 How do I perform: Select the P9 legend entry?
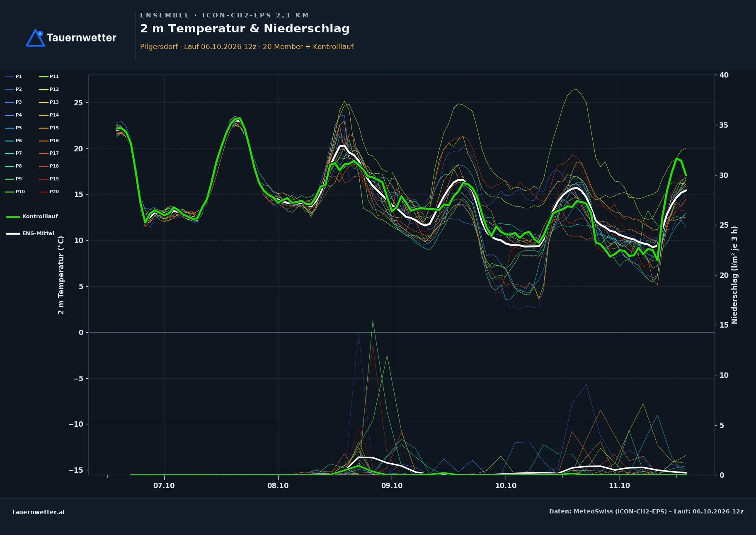tap(13, 179)
